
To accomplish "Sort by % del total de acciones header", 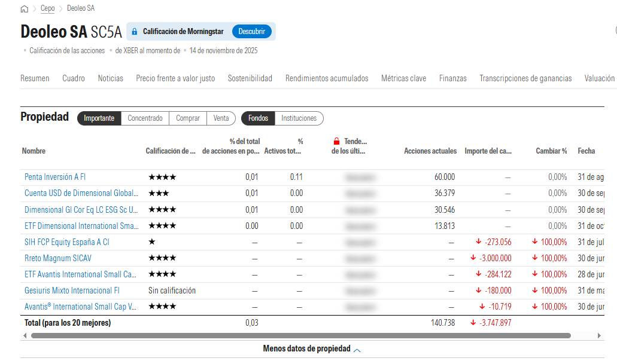I will pyautogui.click(x=231, y=146).
